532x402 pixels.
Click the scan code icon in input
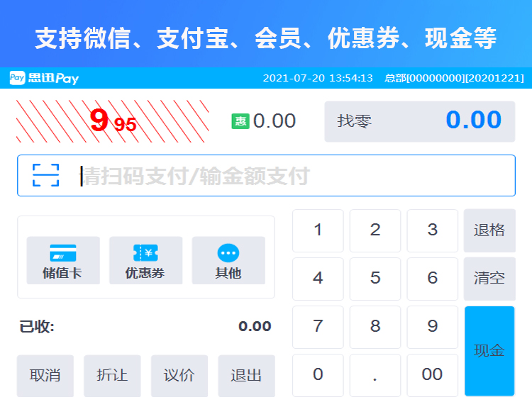(x=46, y=175)
